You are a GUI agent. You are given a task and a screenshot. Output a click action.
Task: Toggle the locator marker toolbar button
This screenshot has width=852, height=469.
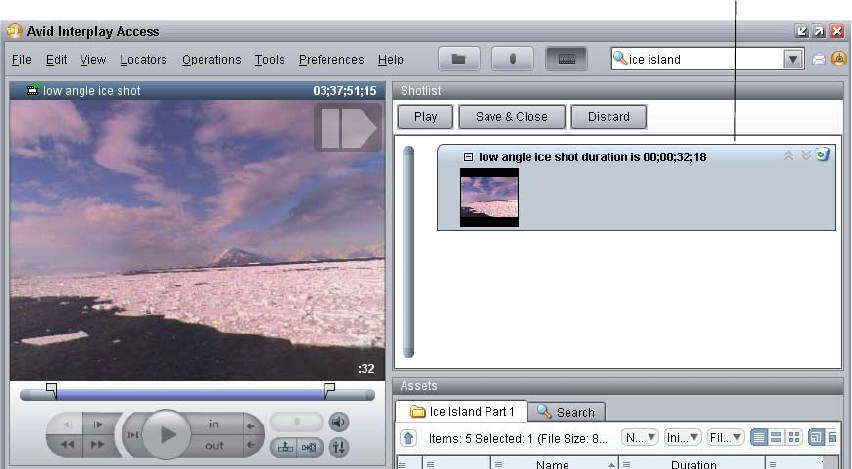(512, 59)
